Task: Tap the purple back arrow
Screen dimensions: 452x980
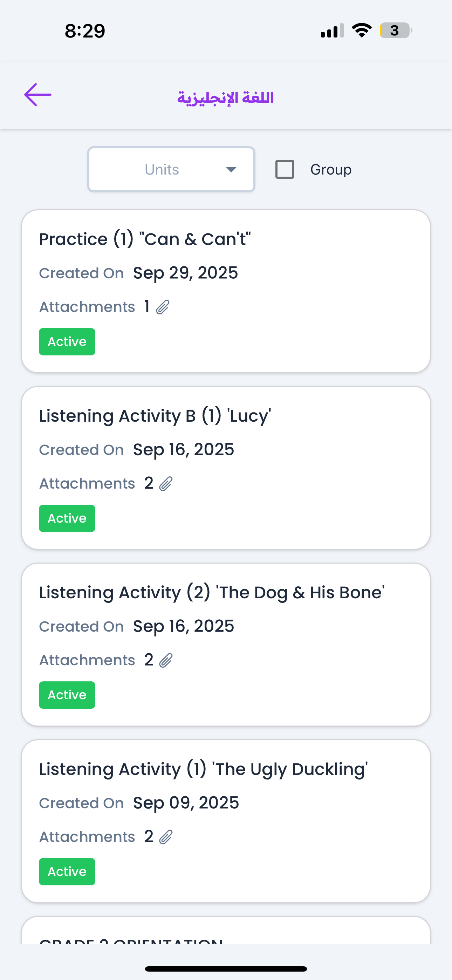Action: tap(38, 95)
